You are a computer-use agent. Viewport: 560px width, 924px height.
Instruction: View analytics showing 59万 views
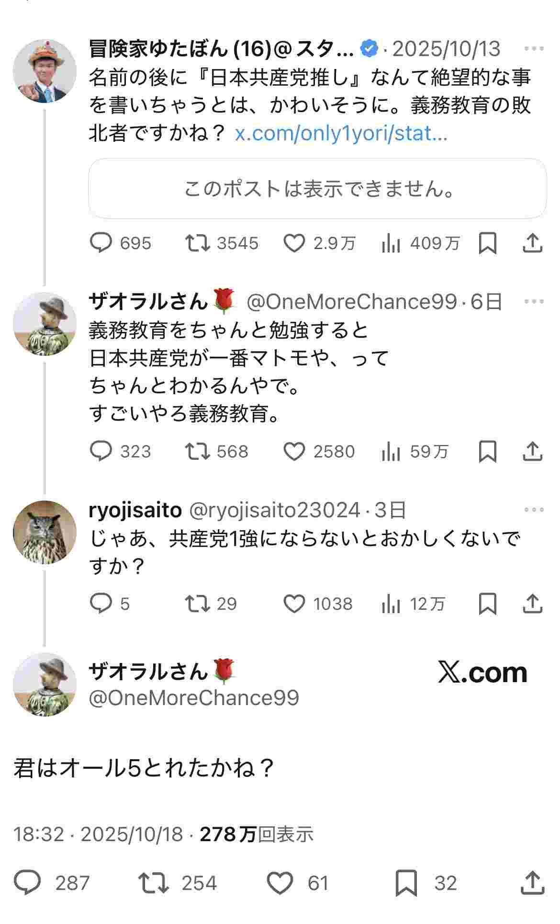click(391, 451)
